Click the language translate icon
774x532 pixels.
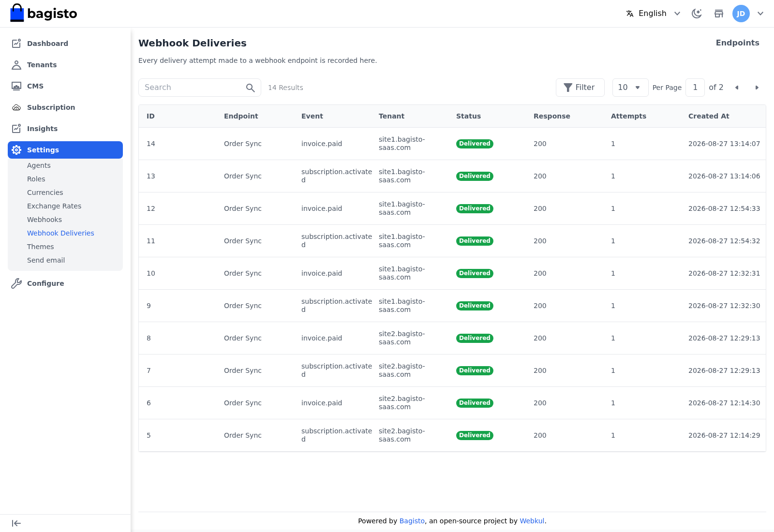(630, 14)
